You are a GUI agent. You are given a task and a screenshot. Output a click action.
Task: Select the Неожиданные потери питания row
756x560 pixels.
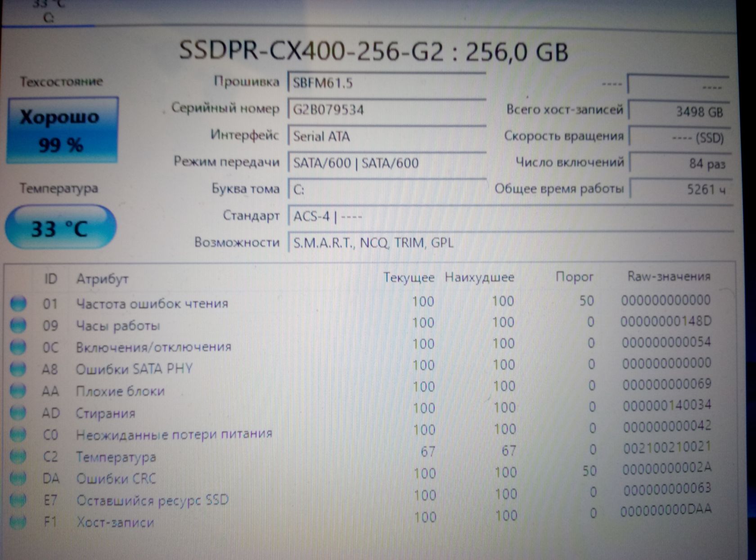click(x=360, y=431)
